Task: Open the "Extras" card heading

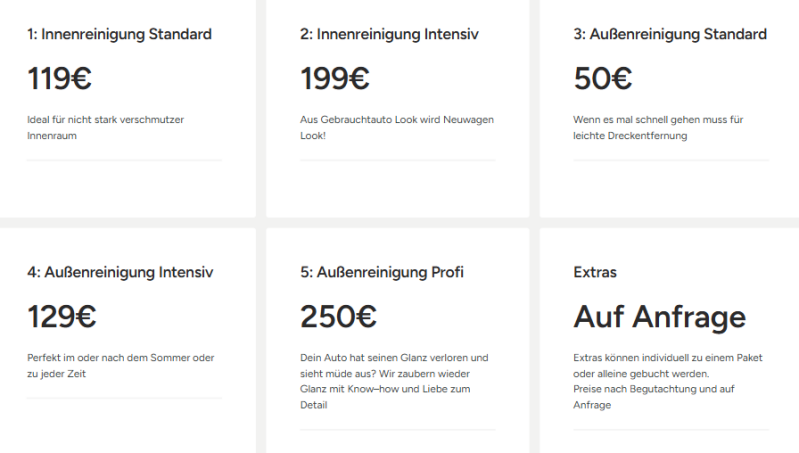Action: tap(595, 272)
